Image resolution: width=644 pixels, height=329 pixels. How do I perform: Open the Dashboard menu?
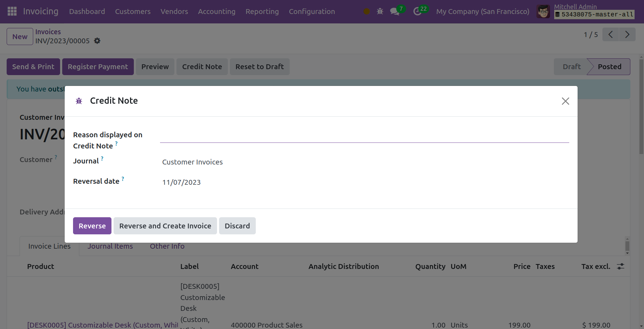87,12
